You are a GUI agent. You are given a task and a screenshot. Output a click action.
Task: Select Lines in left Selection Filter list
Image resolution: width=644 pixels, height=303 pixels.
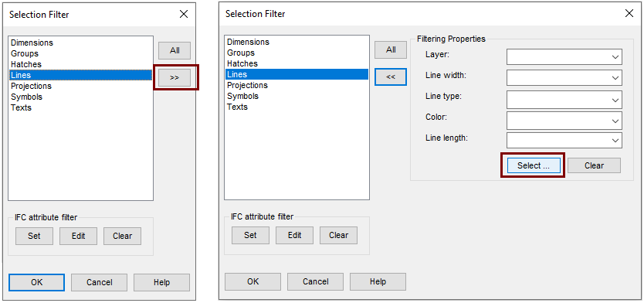(x=81, y=75)
